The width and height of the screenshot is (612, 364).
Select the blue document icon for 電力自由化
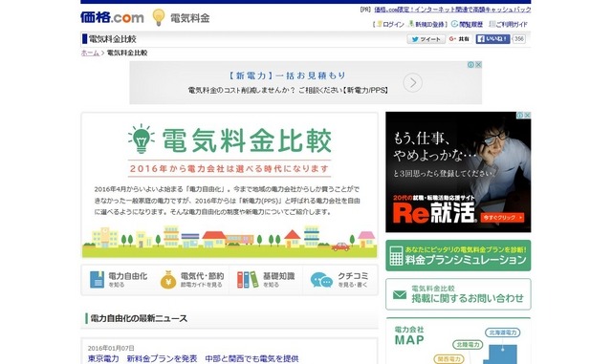coord(97,280)
